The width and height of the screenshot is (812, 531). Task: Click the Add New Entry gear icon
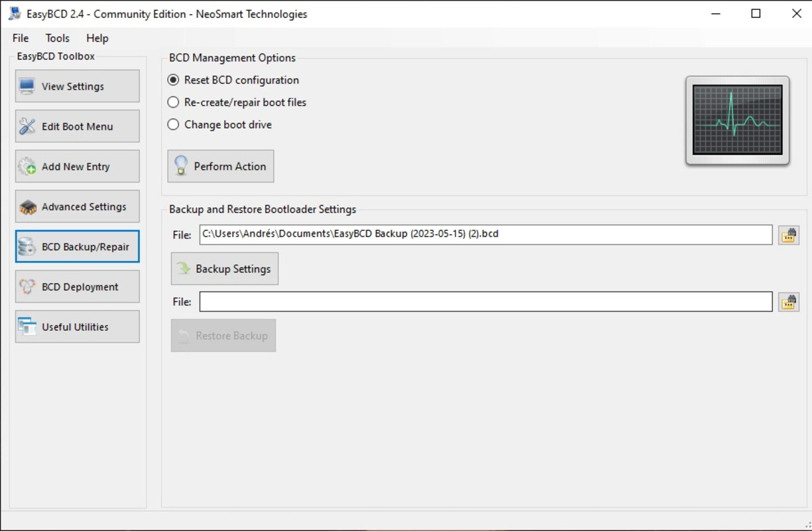click(x=27, y=167)
